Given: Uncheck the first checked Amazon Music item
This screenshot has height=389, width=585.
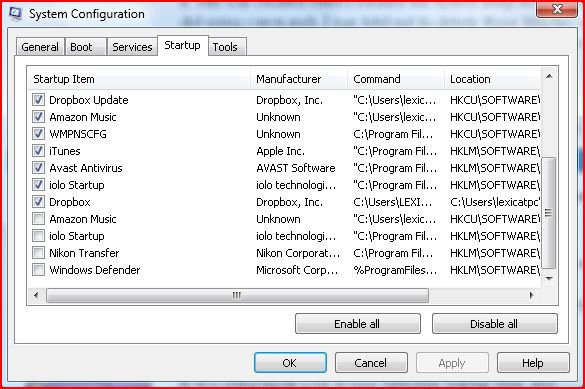Looking at the screenshot, I should tap(38, 117).
